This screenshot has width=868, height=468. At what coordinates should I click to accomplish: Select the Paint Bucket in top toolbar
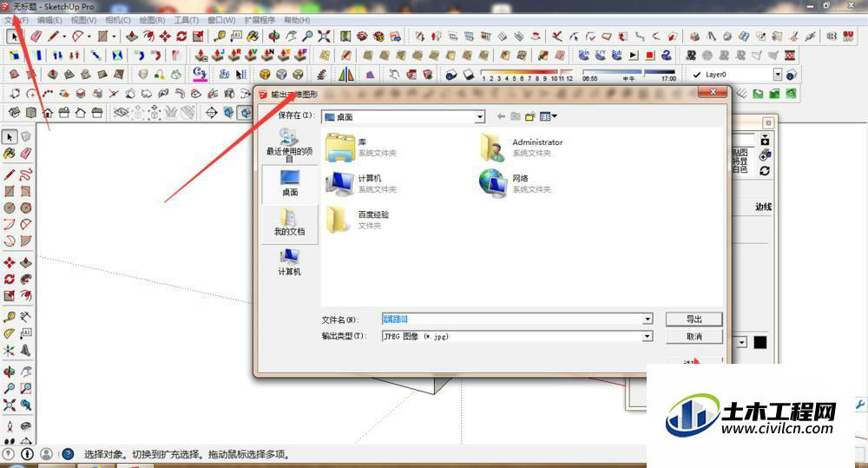click(253, 36)
